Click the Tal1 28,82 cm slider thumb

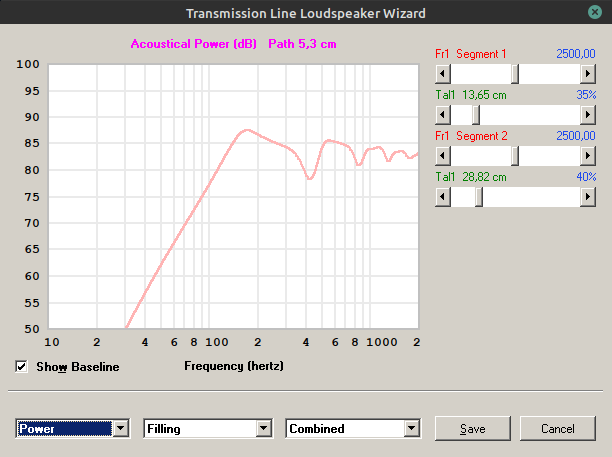pyautogui.click(x=479, y=197)
